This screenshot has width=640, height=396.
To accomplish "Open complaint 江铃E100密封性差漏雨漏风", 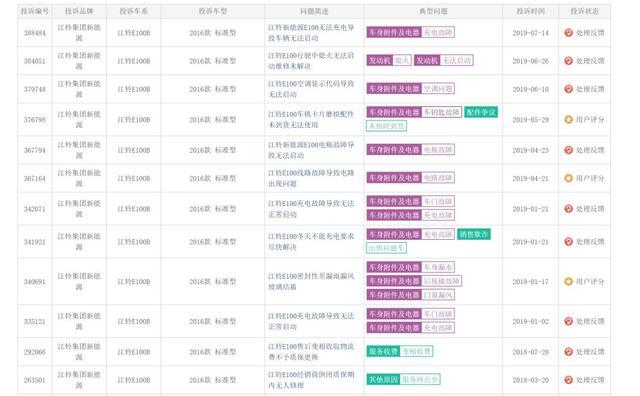I will pos(311,282).
